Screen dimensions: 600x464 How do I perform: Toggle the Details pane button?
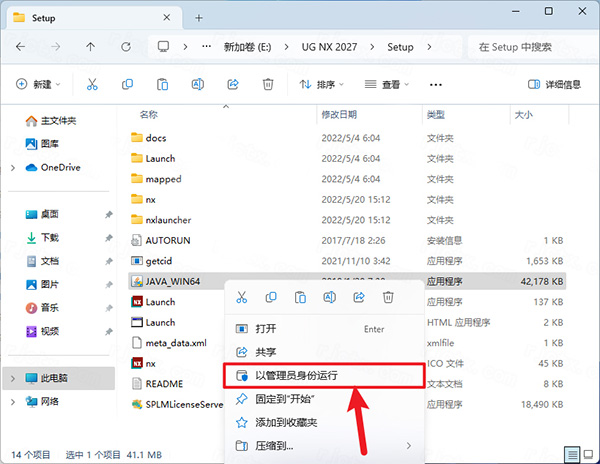[552, 85]
